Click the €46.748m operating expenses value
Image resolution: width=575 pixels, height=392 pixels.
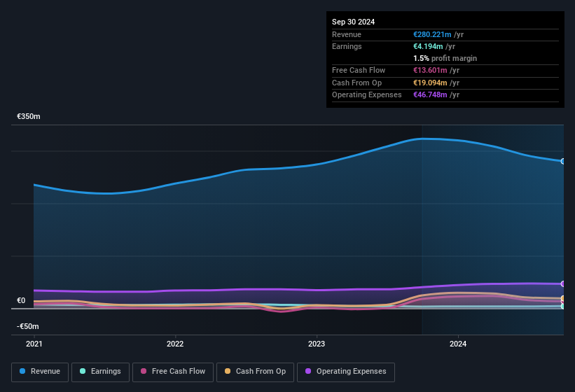430,94
